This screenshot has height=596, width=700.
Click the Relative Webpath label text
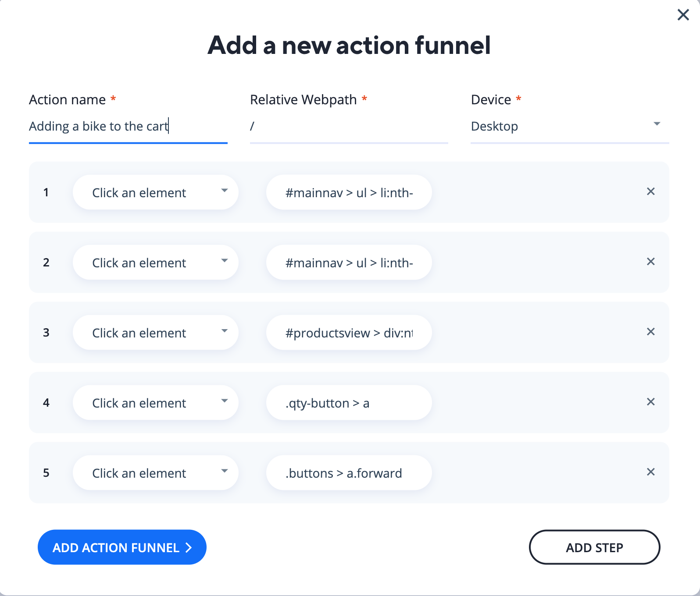303,100
